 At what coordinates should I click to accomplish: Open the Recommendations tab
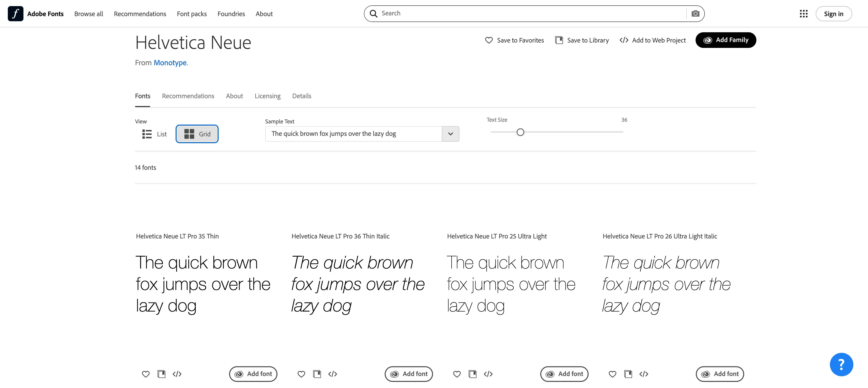click(x=188, y=96)
